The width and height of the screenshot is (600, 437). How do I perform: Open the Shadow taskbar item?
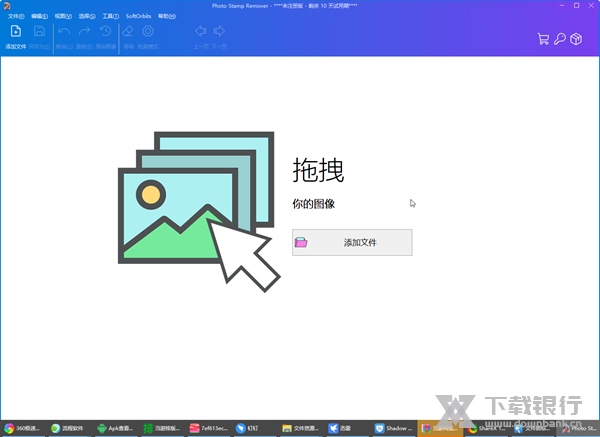tap(393, 428)
